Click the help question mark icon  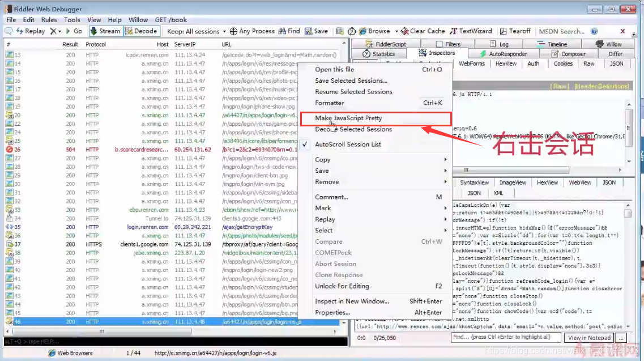(x=594, y=31)
